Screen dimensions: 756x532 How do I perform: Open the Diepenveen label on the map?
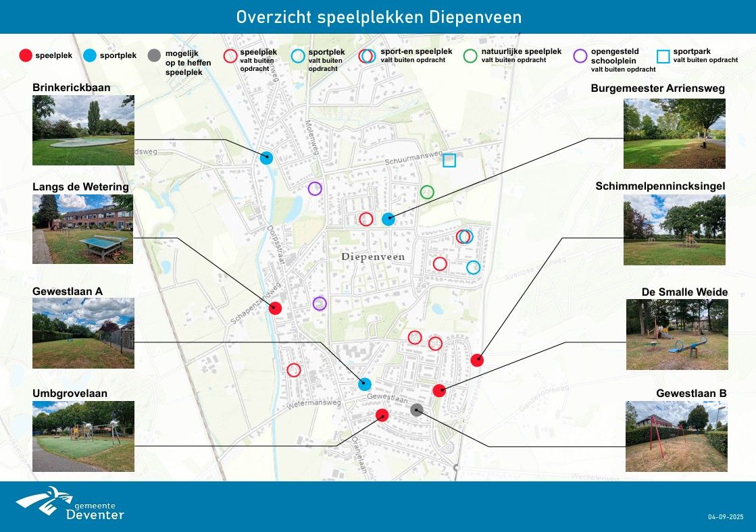click(374, 257)
